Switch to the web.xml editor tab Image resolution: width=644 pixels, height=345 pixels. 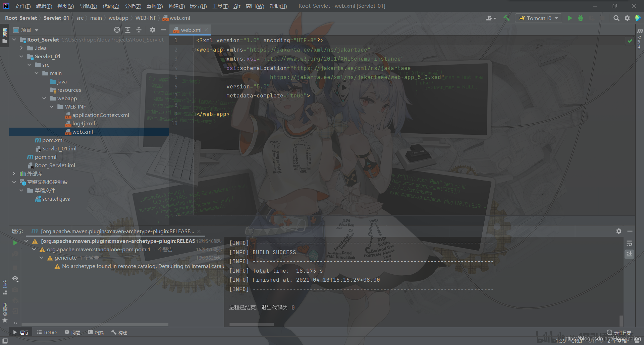tap(191, 30)
